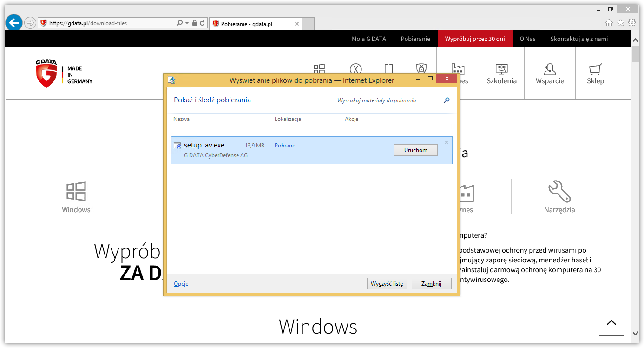The height and width of the screenshot is (348, 644).
Task: Select the Moja G DATA menu item
Action: click(x=368, y=39)
